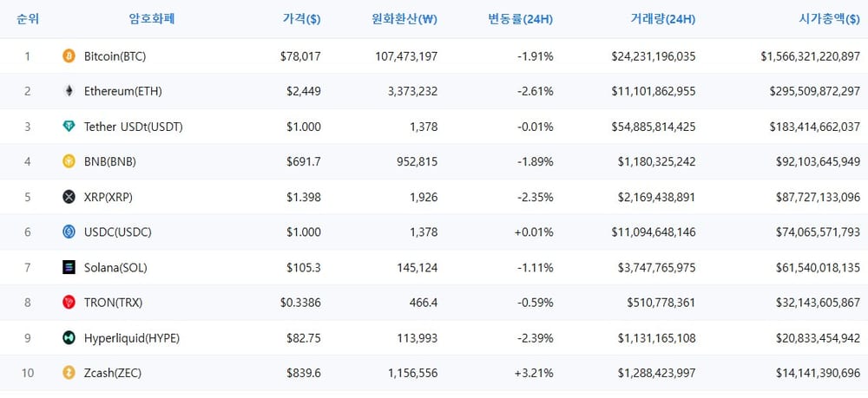Open Zcash(ZEC) coin name
Image resolution: width=868 pixels, height=398 pixels.
pyautogui.click(x=113, y=374)
